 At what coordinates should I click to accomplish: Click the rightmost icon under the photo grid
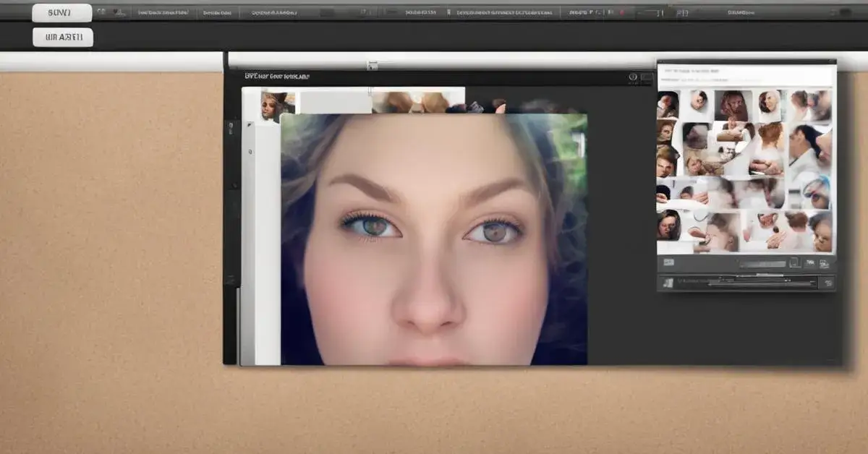tap(825, 263)
